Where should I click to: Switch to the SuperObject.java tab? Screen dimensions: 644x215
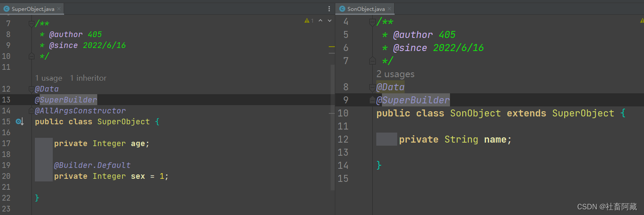pos(33,9)
